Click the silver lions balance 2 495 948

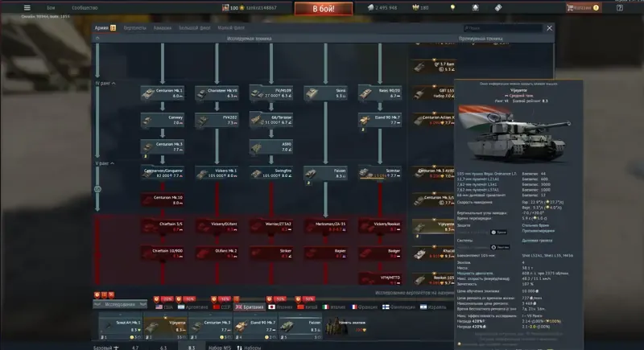(x=382, y=8)
